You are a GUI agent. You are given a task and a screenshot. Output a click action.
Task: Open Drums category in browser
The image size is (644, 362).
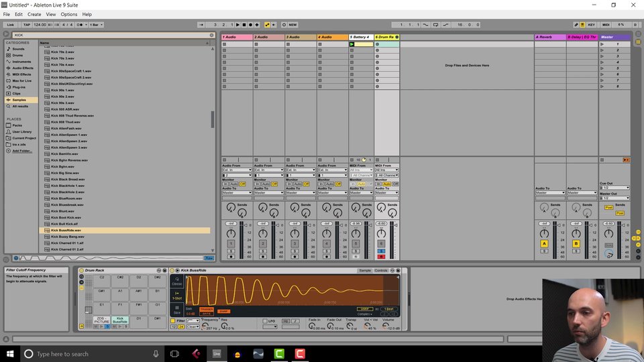point(17,55)
